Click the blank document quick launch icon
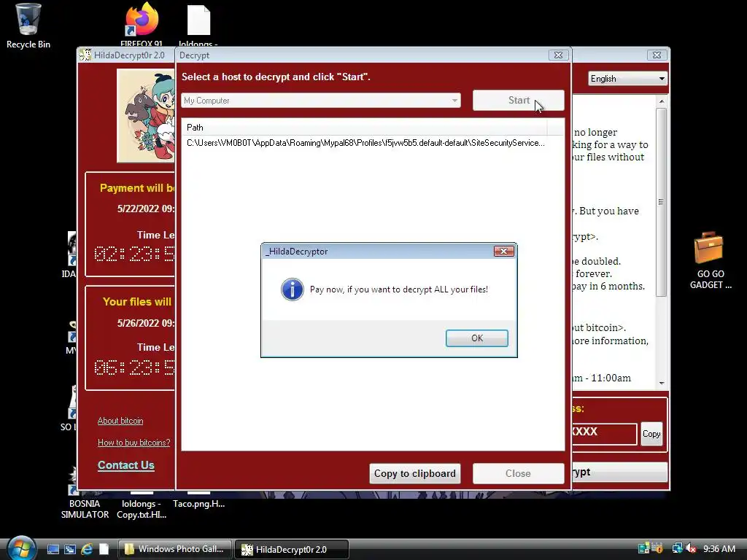Screen dimensions: 747x560 pos(104,550)
